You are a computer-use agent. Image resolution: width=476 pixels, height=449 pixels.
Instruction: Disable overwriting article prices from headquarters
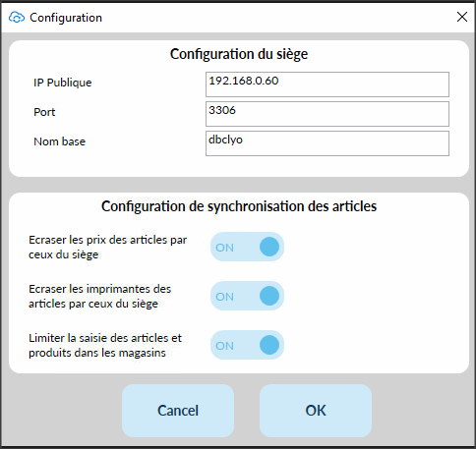(x=247, y=247)
